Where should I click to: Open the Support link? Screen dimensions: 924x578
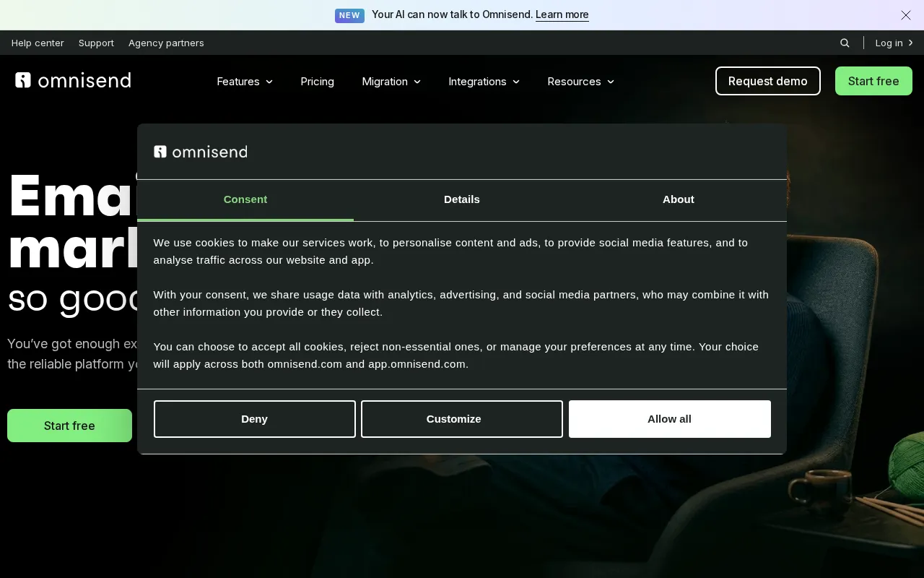96,43
